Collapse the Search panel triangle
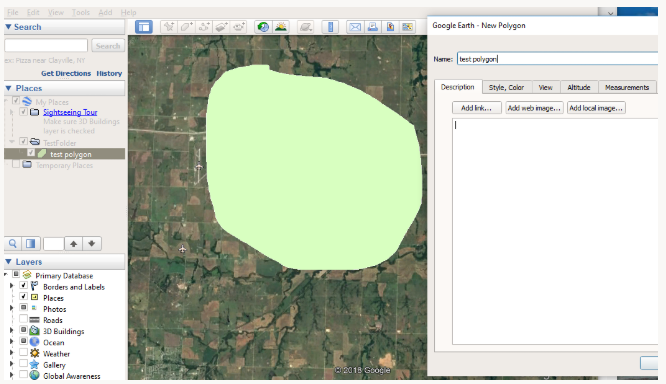Screen dimensions: 666x384 pyautogui.click(x=8, y=27)
